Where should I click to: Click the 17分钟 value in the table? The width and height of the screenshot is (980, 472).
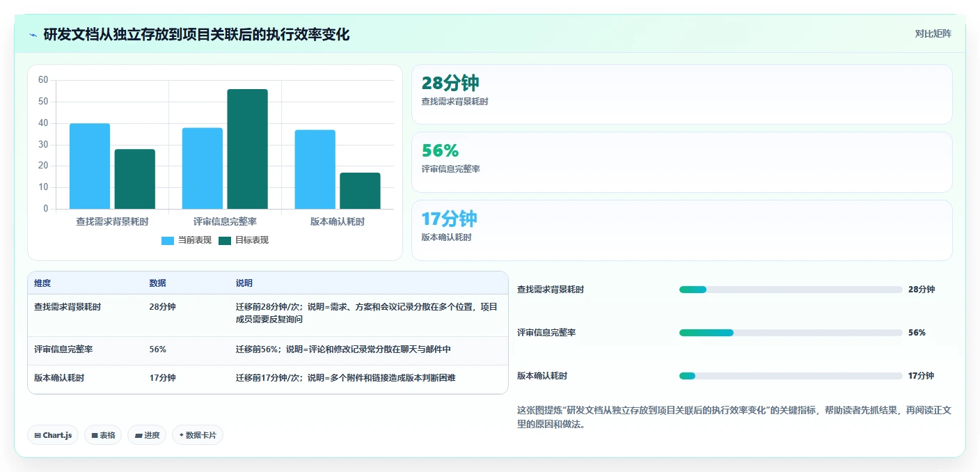pyautogui.click(x=162, y=378)
